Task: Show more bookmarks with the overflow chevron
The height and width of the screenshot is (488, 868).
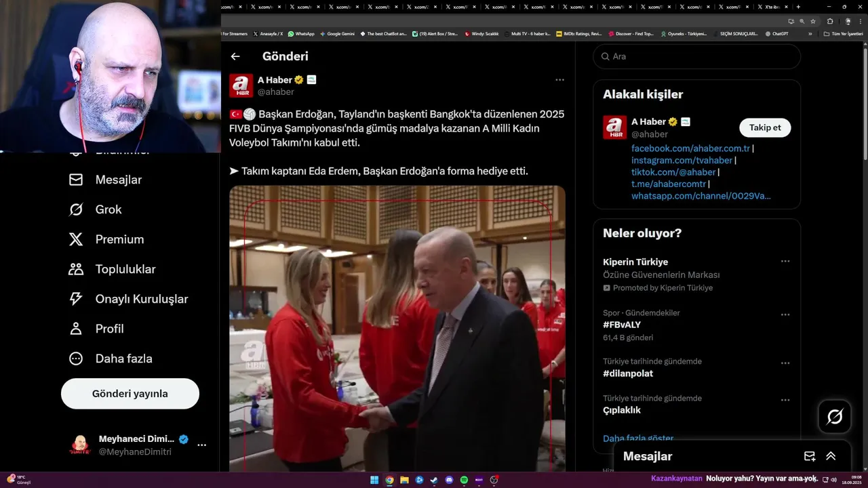Action: (x=810, y=33)
